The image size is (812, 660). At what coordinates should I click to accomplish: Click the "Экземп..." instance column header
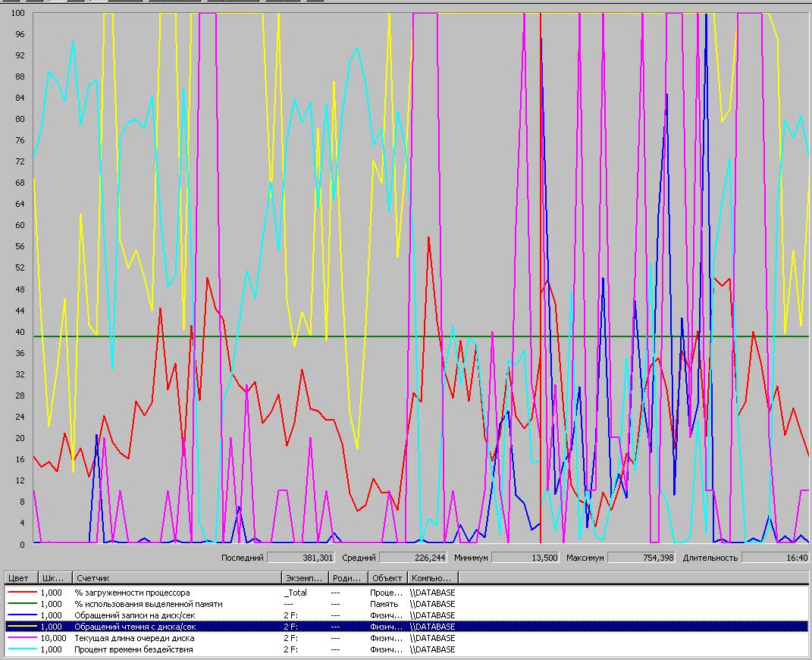[305, 578]
